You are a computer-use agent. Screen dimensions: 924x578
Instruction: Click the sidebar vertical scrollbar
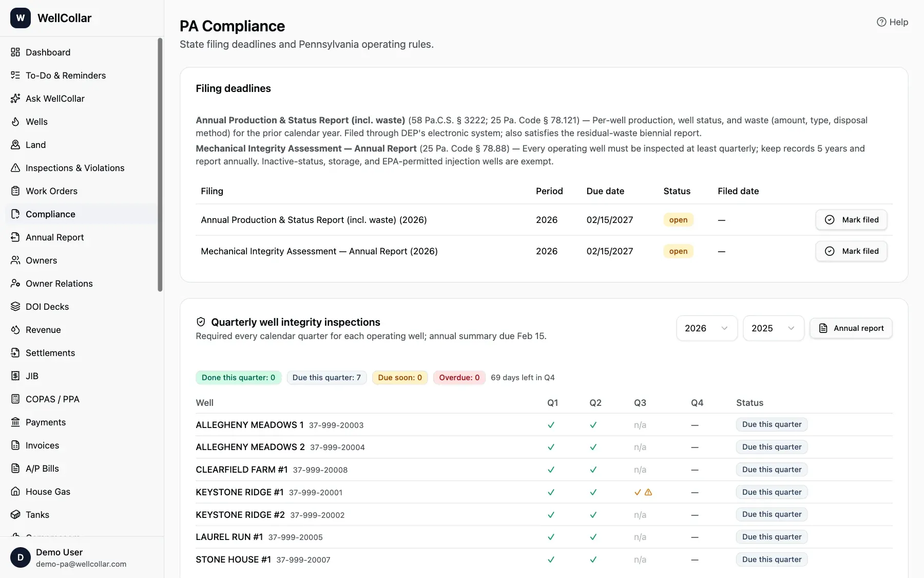[160, 164]
